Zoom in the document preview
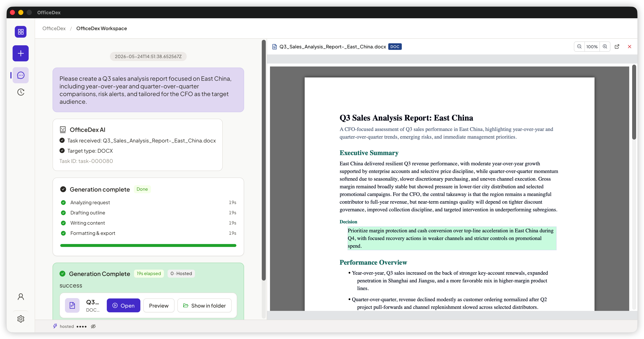This screenshot has height=339, width=644. tap(605, 47)
